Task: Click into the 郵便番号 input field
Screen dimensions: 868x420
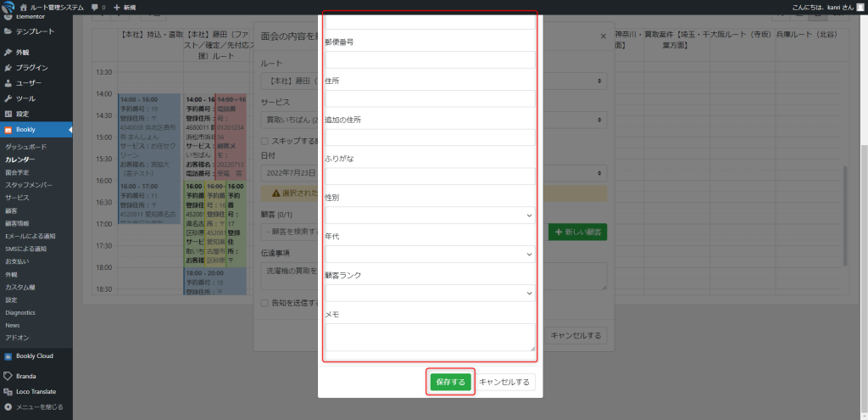Action: (x=430, y=60)
